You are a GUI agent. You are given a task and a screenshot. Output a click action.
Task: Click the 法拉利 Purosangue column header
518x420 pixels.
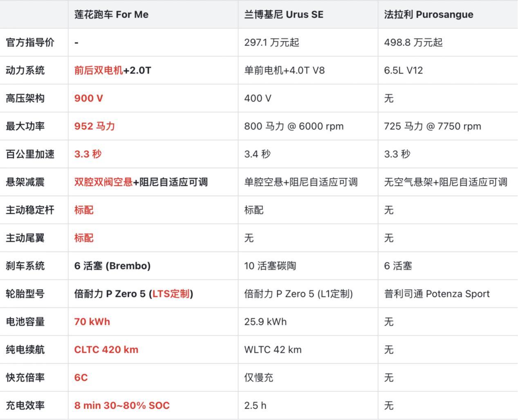tap(428, 15)
